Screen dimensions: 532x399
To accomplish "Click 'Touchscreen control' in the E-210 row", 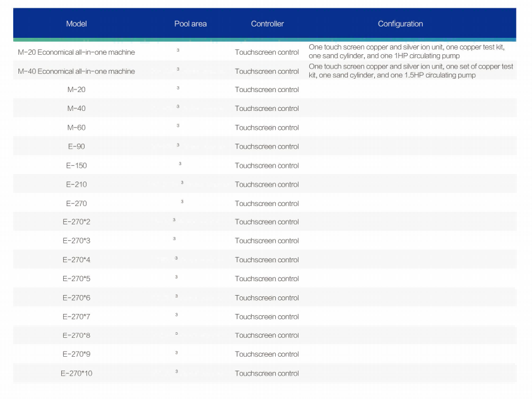I will 267,185.
